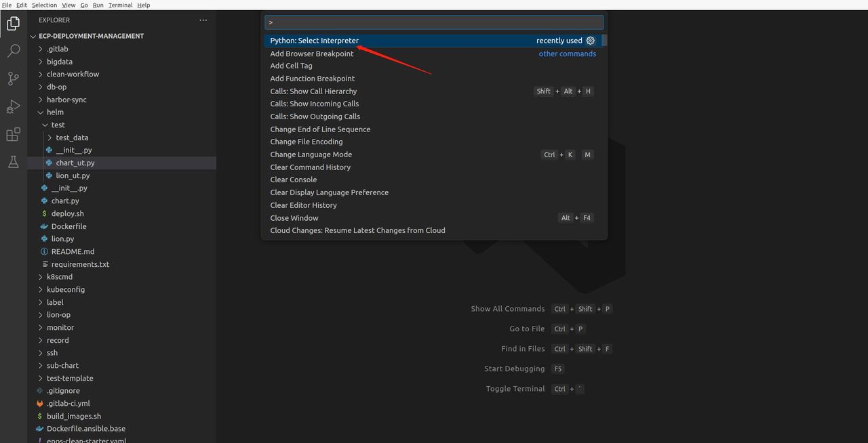868x443 pixels.
Task: Open the epos-clean-starter.yaml file
Action: 86,440
